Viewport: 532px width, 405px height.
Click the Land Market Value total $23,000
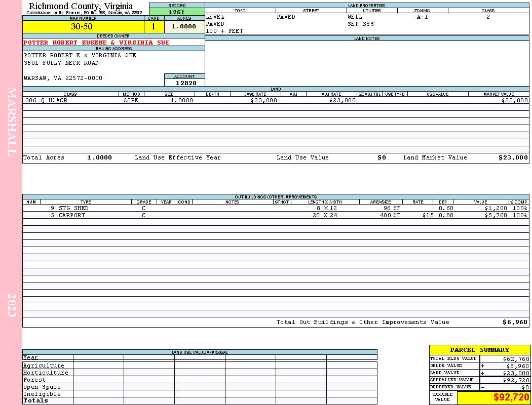pyautogui.click(x=513, y=157)
